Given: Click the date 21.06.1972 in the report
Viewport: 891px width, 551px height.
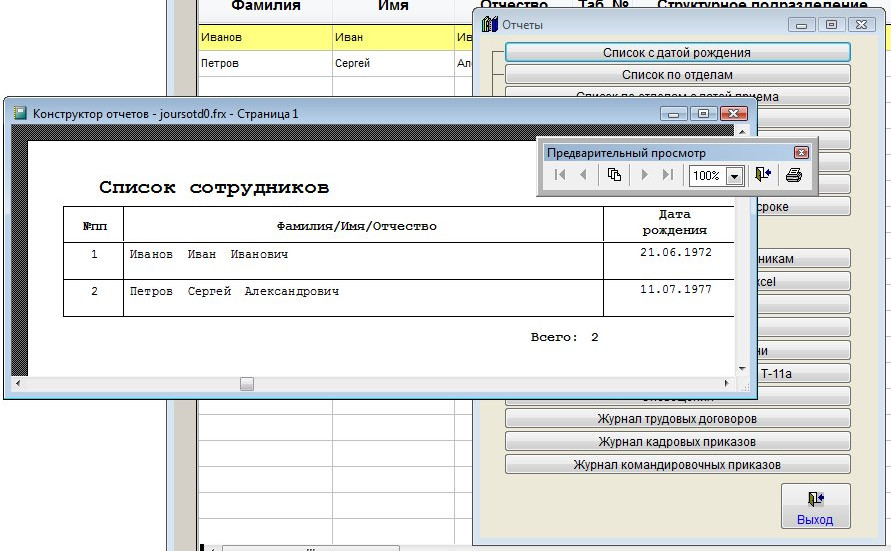Looking at the screenshot, I should pos(676,252).
